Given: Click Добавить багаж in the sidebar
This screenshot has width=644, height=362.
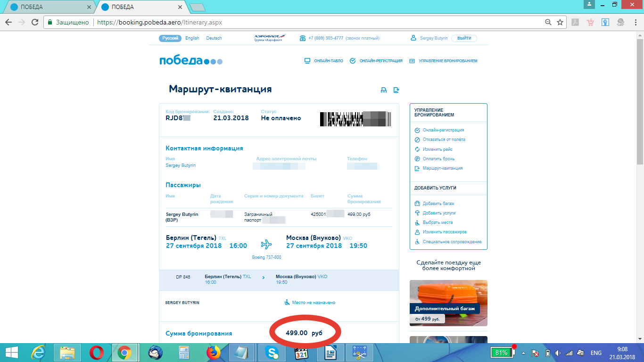Looking at the screenshot, I should pos(438,204).
